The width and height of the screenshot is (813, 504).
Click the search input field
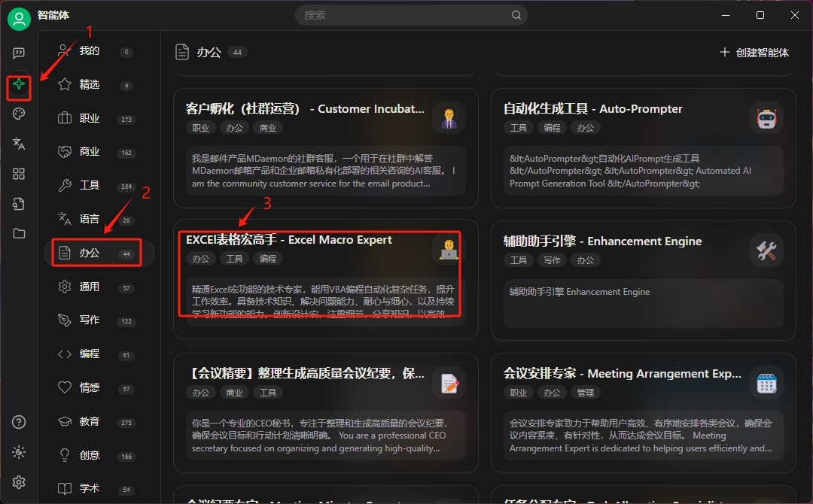[411, 15]
